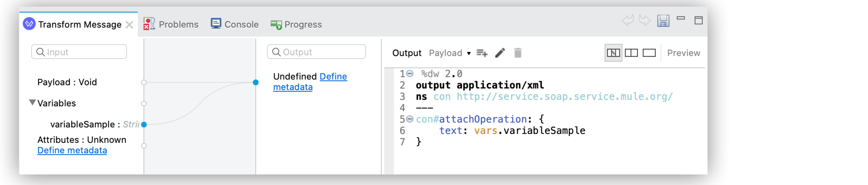Click the redo arrow icon
The width and height of the screenshot is (868, 185).
pyautogui.click(x=644, y=20)
